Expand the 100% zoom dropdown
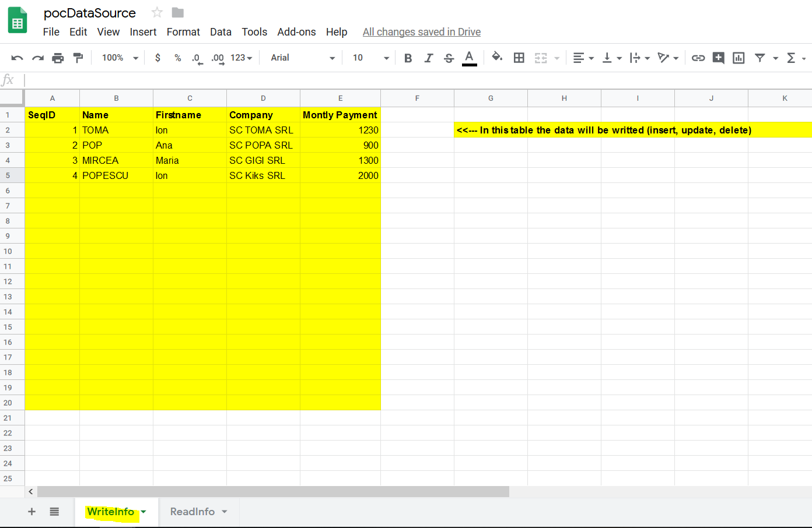The image size is (812, 528). (x=120, y=58)
